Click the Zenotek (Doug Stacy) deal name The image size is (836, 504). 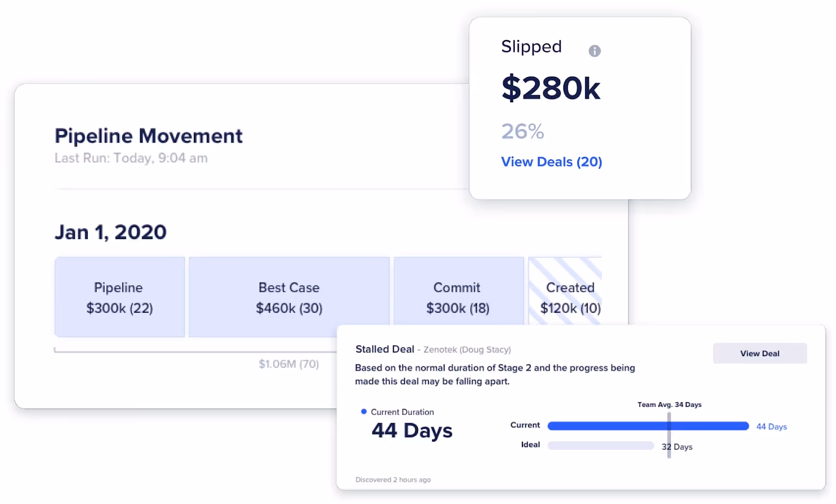click(468, 349)
